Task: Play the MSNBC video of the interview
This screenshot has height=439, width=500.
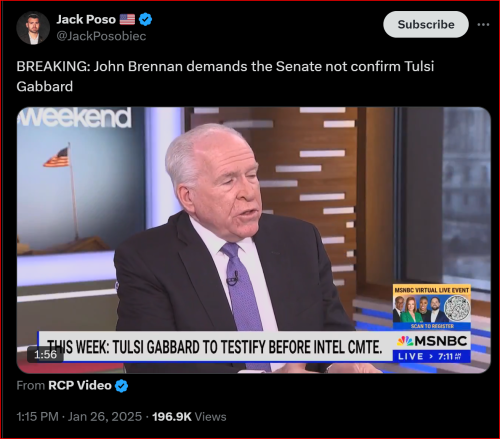Action: 254,240
